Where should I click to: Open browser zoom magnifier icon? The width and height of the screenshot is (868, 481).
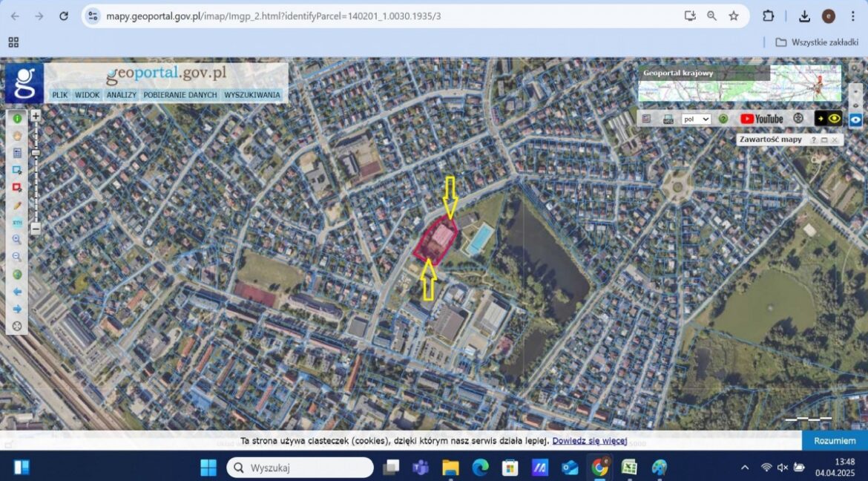point(712,16)
